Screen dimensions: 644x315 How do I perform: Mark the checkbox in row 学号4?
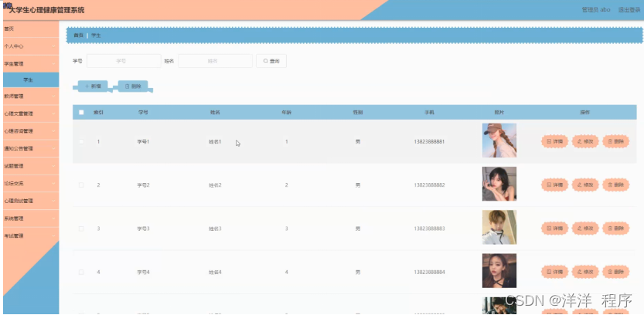click(x=81, y=272)
